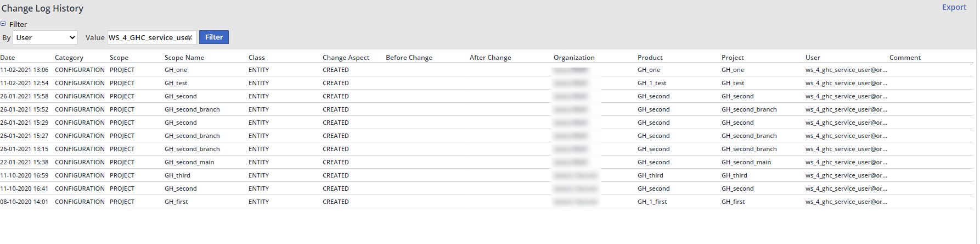Click the blue Filter button
980x244 pixels.
coord(213,37)
